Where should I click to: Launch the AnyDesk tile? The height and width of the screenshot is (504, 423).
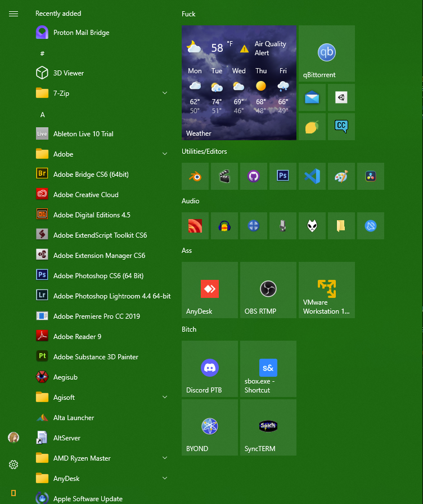tap(210, 290)
